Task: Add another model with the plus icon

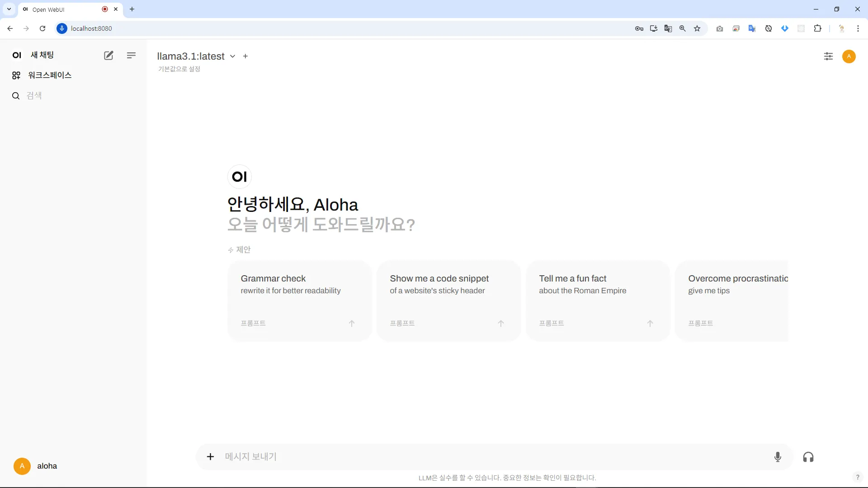Action: 245,56
